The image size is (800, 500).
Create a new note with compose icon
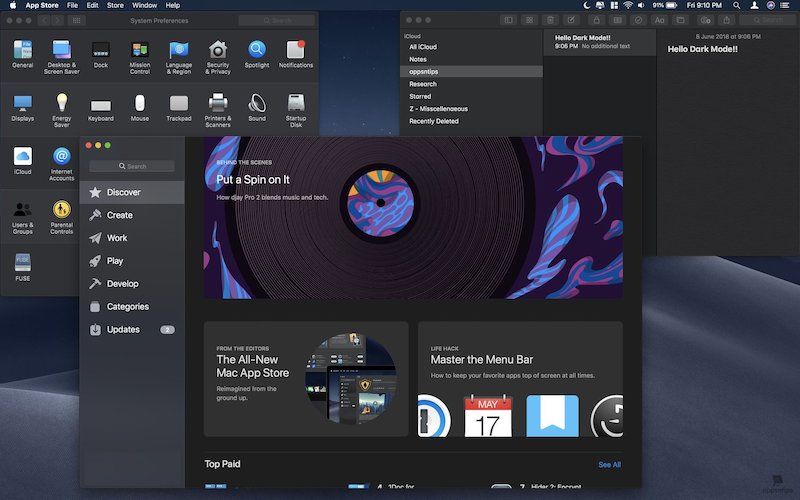[573, 20]
